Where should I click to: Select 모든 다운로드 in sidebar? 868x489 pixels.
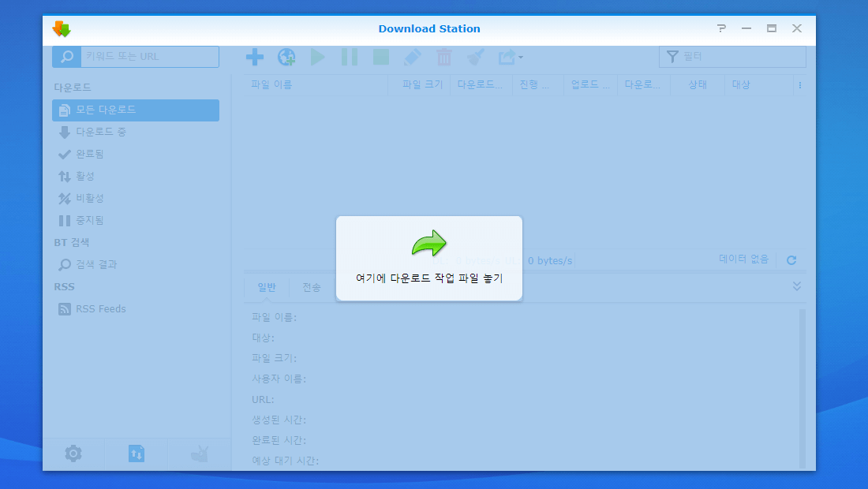[136, 110]
